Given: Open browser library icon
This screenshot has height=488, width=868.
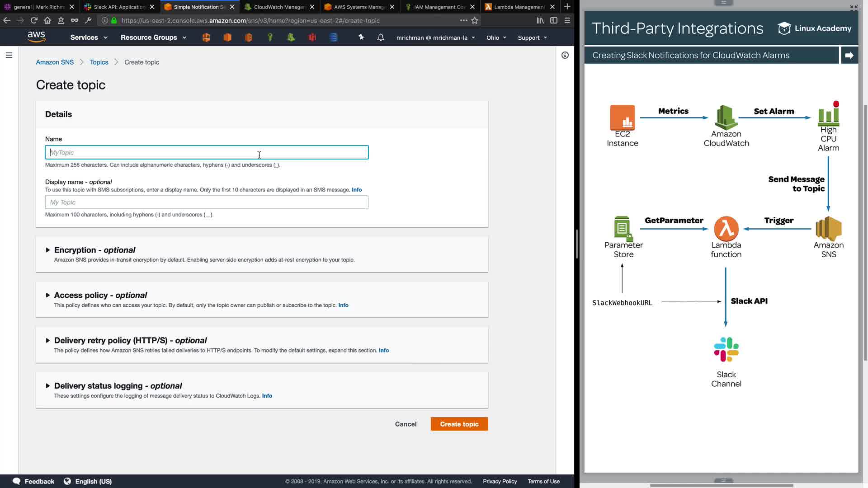Looking at the screenshot, I should [x=540, y=20].
